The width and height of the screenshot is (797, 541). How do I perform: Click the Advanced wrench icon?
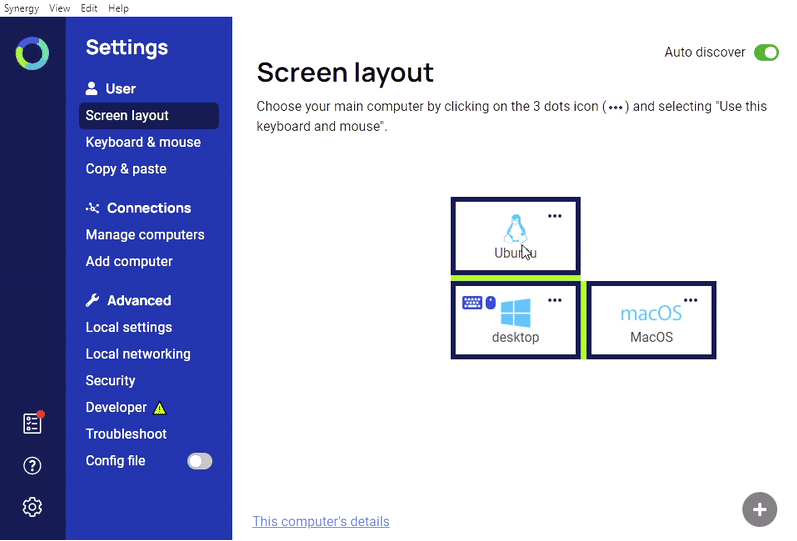93,300
